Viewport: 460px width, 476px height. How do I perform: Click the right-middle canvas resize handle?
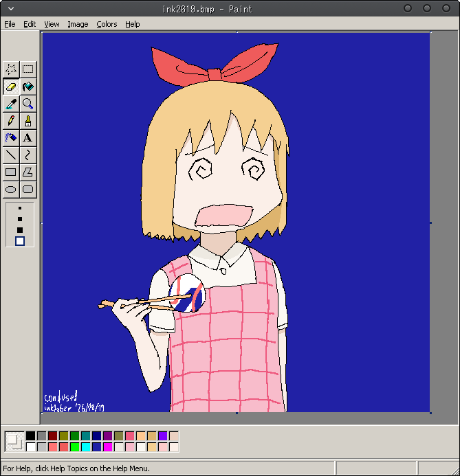click(x=431, y=223)
